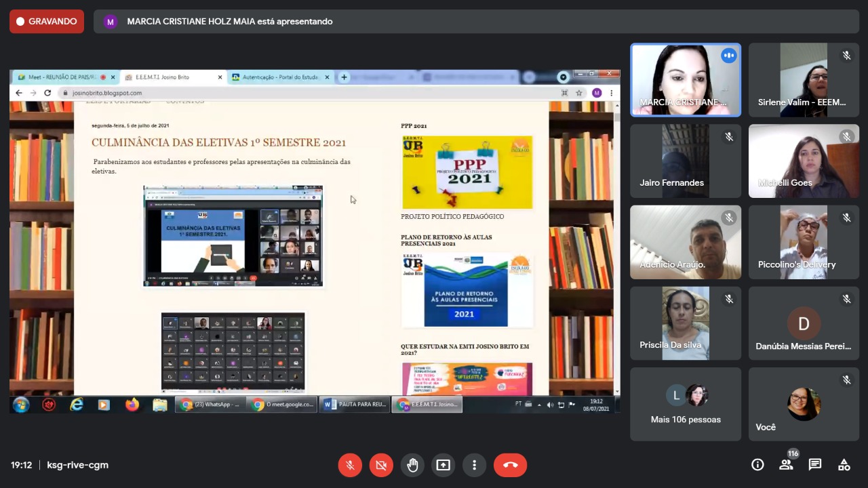Viewport: 868px width, 488px height.
Task: Open the Mais 106 pessoas tile
Action: point(686,404)
